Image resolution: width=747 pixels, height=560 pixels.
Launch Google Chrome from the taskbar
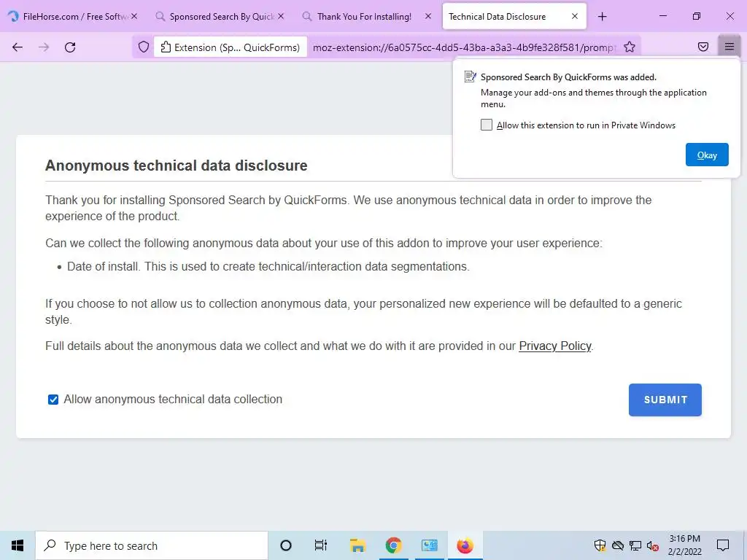point(393,545)
